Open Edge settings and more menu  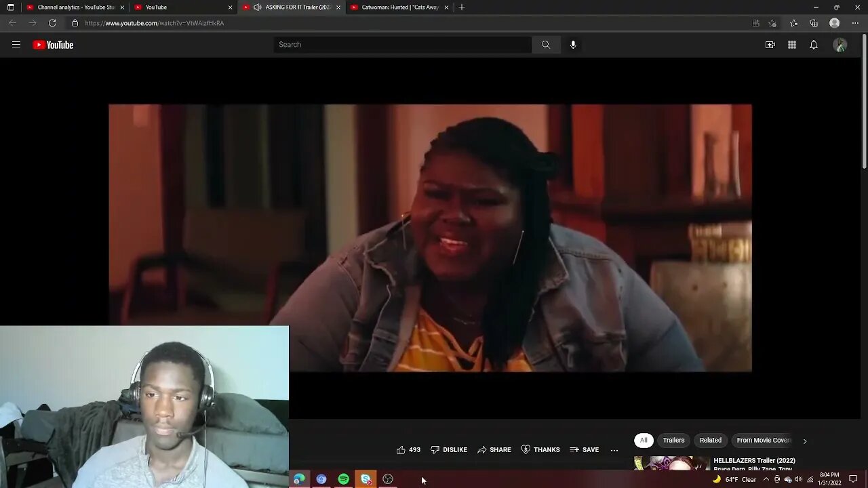point(855,23)
